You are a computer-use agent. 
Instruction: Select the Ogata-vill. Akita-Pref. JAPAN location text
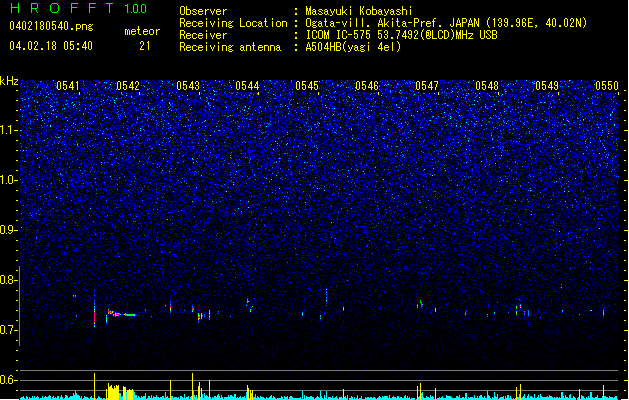(x=446, y=23)
